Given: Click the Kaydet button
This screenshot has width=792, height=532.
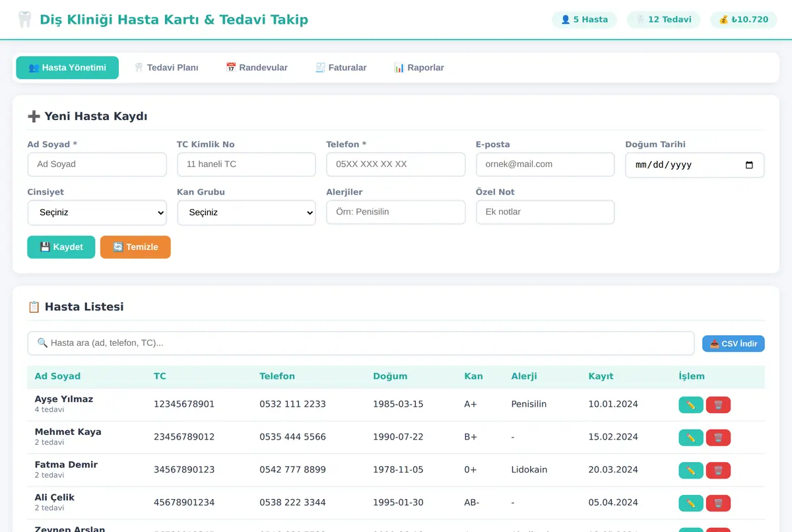Looking at the screenshot, I should [61, 247].
